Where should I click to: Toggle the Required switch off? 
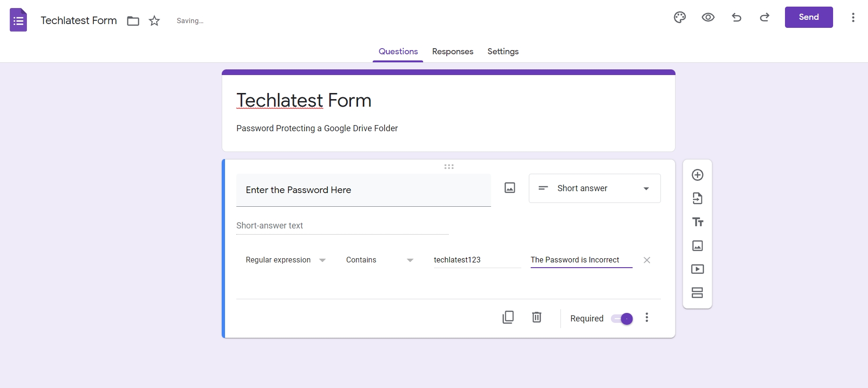(x=622, y=319)
